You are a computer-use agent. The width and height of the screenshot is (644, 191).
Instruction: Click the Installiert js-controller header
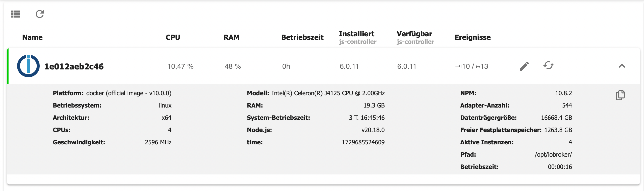(x=357, y=37)
